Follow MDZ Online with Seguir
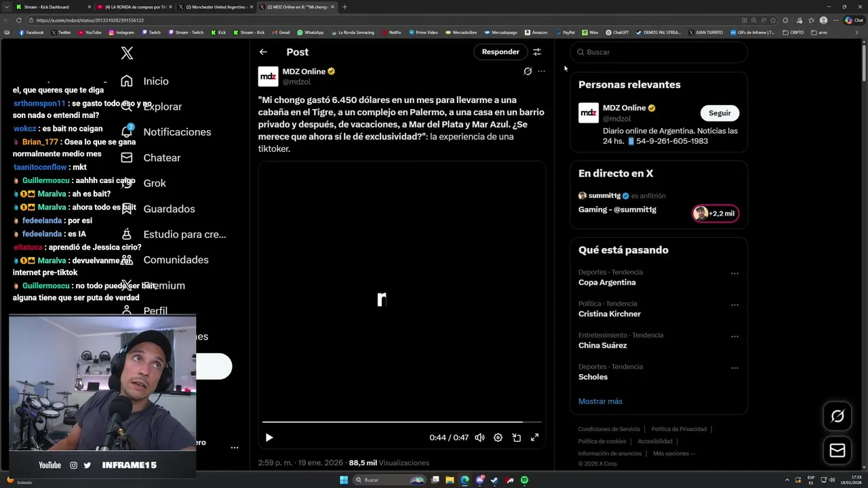Image resolution: width=868 pixels, height=488 pixels. (719, 113)
